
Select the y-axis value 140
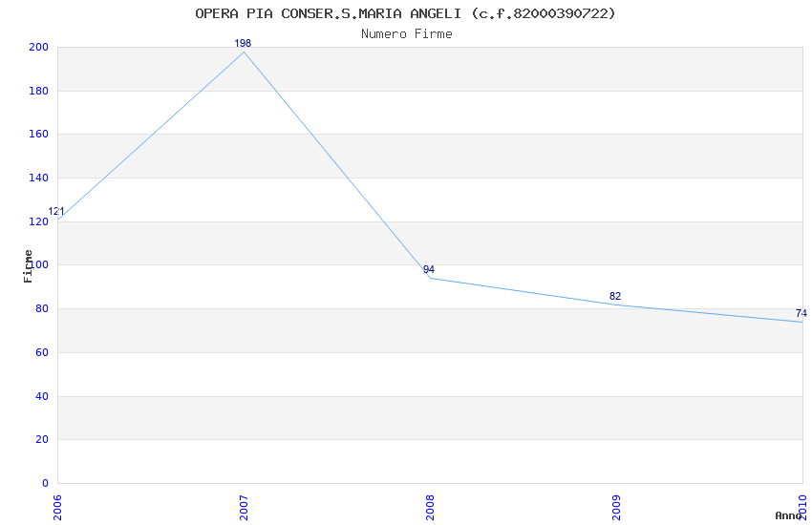[x=38, y=178]
